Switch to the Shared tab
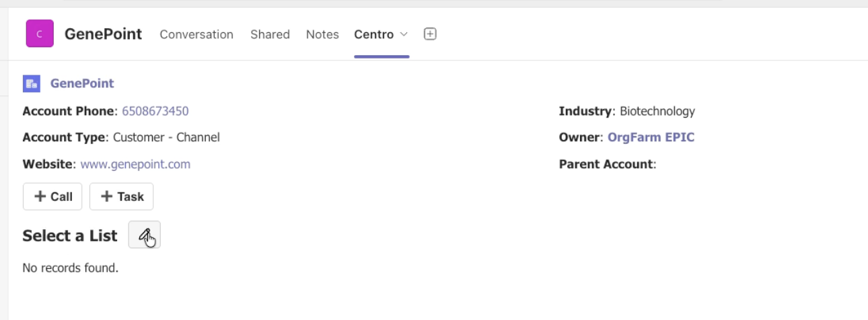The height and width of the screenshot is (320, 868). point(270,34)
